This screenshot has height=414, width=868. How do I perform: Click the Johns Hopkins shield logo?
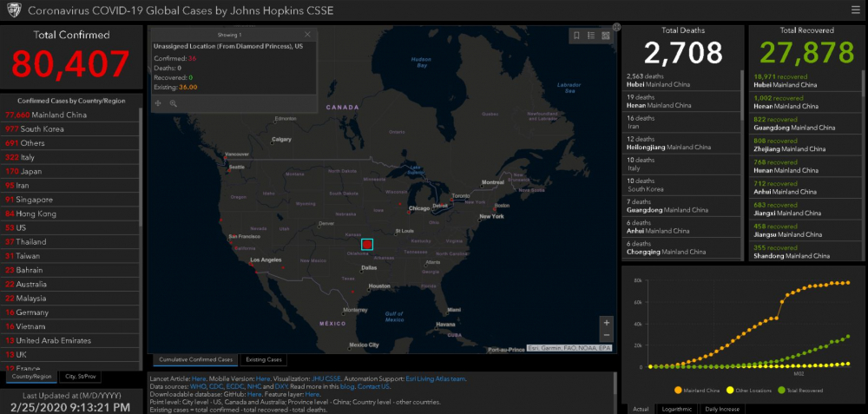[13, 10]
